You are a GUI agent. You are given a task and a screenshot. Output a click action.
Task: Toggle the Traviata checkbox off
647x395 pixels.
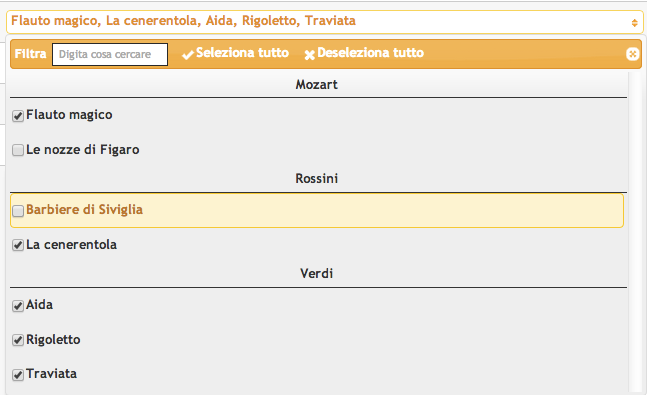tap(18, 375)
